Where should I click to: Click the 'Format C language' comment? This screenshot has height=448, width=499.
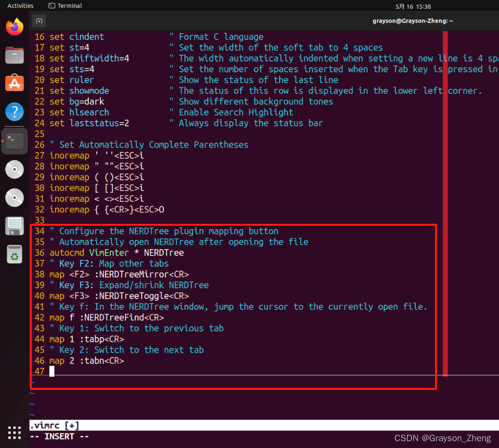[x=221, y=37]
